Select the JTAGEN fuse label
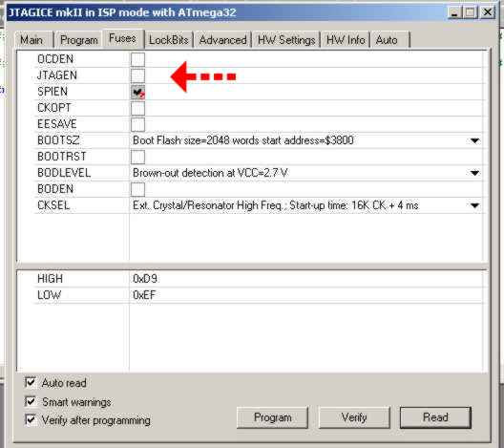The height and width of the screenshot is (448, 504). click(57, 75)
